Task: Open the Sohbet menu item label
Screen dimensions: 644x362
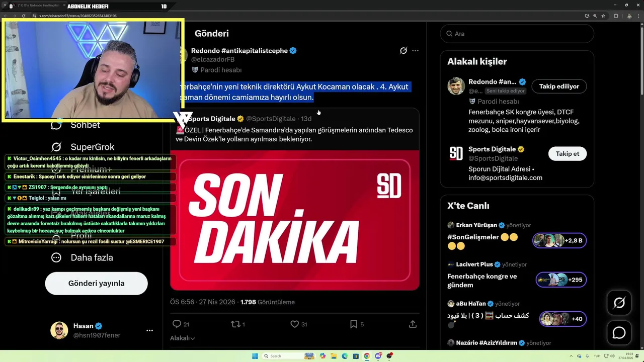Action: [86, 125]
